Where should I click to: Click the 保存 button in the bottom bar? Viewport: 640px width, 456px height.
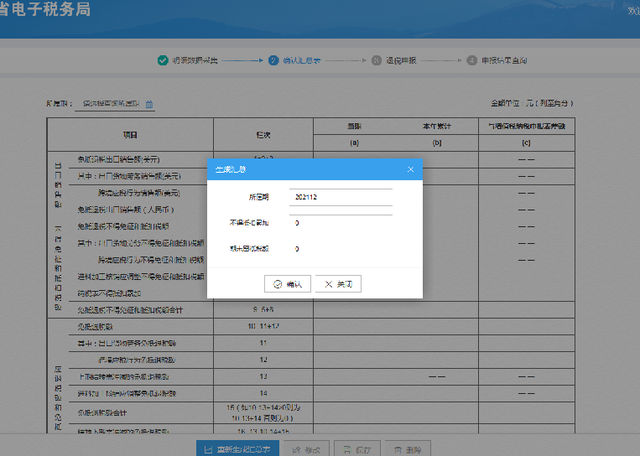pos(358,449)
